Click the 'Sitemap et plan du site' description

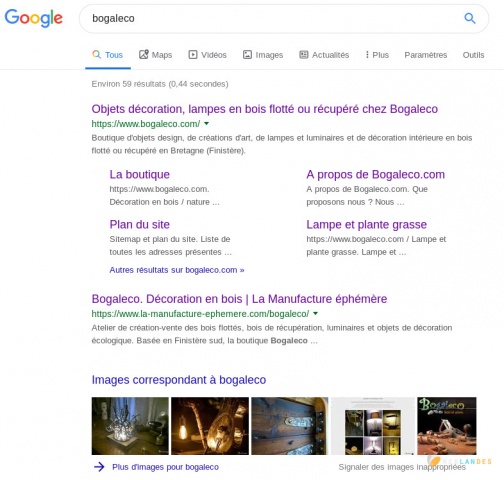[170, 246]
